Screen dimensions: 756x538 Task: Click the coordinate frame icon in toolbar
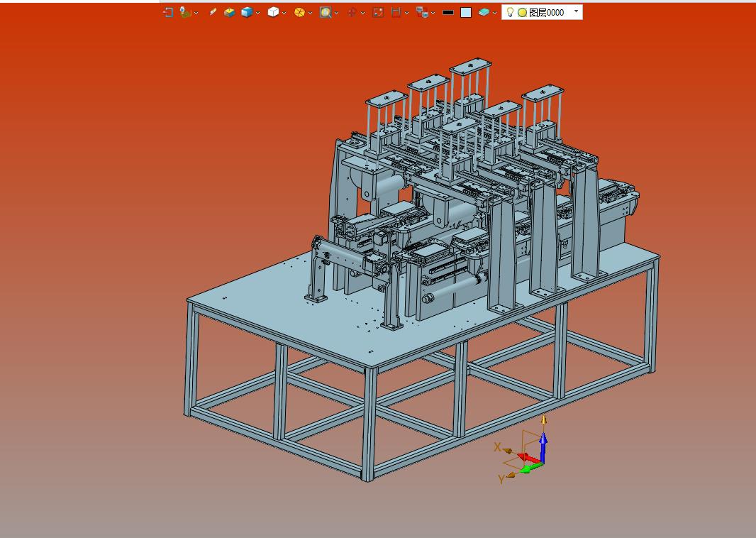(x=185, y=13)
